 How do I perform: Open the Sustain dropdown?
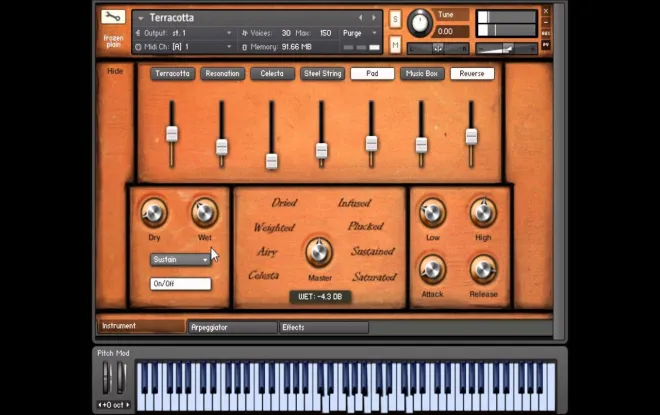point(180,260)
